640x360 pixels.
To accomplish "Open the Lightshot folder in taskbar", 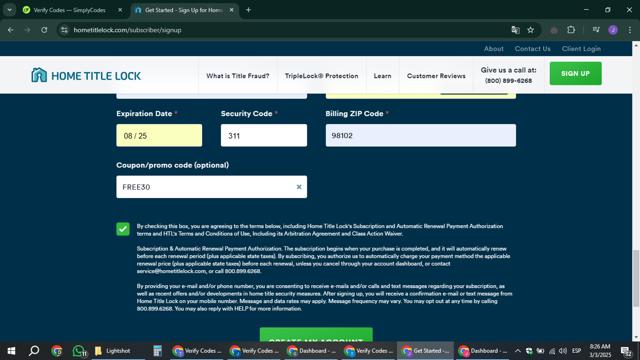I will [118, 351].
